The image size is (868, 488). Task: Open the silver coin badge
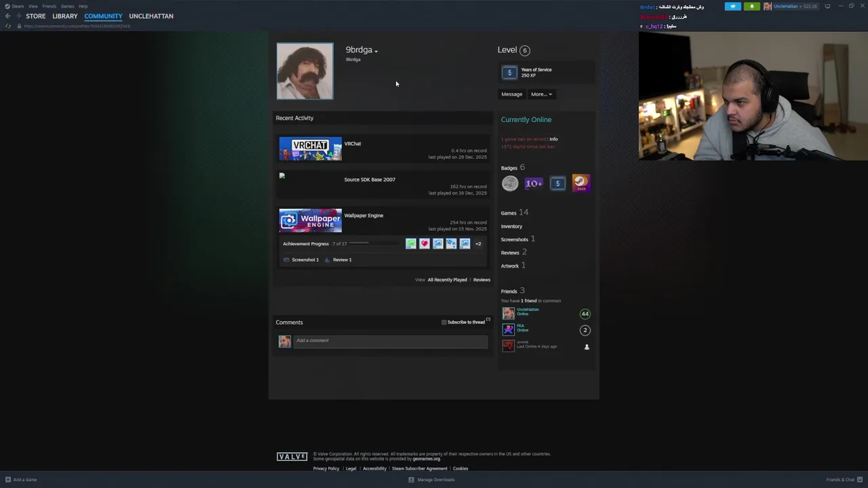pos(510,183)
